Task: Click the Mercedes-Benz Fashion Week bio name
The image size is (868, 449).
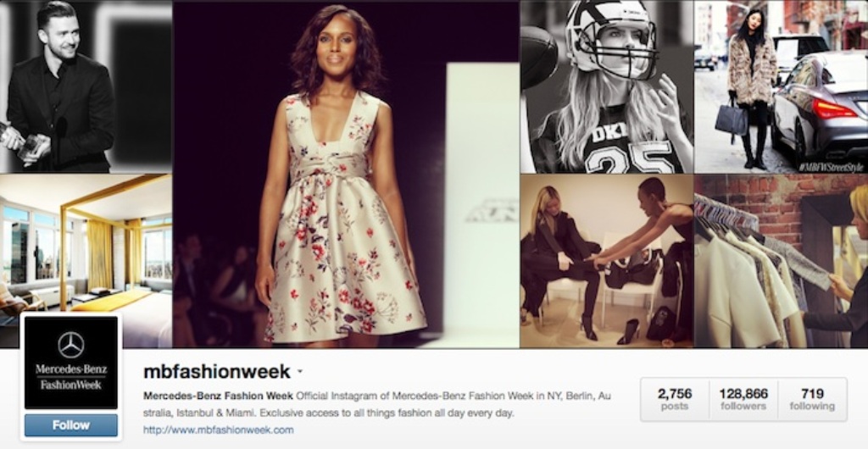Action: pos(218,396)
